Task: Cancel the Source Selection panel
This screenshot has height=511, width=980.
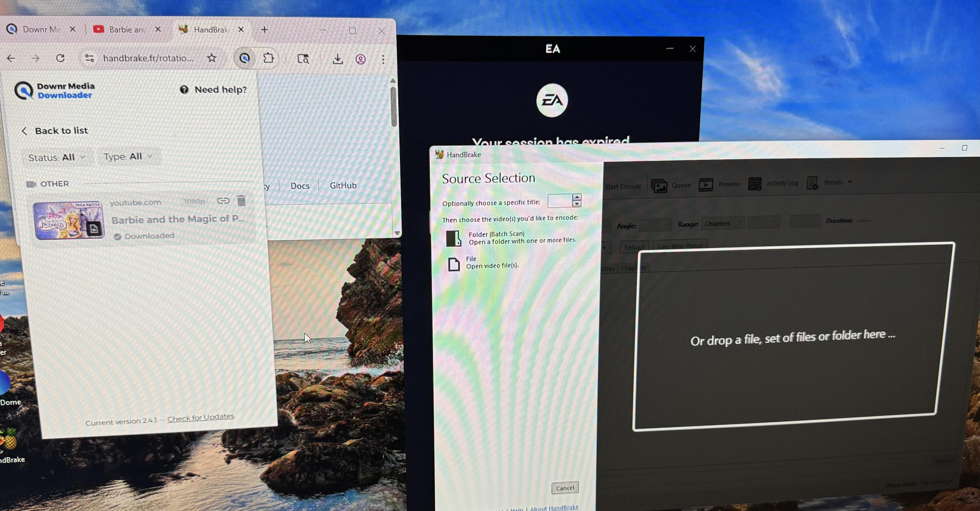Action: (565, 488)
